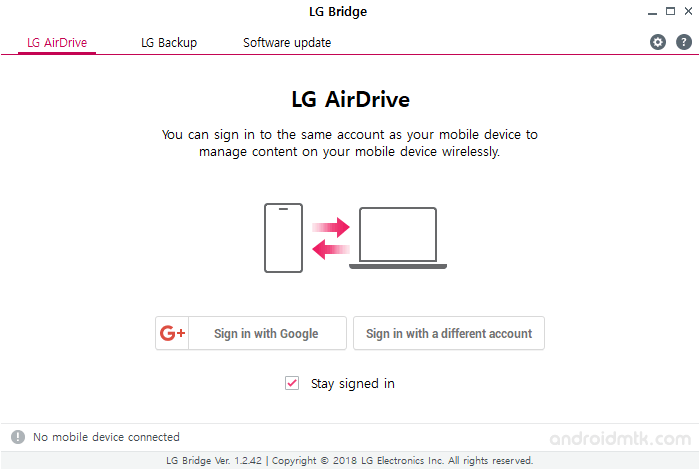Viewport: 700px width, 470px height.
Task: Open the help question mark icon
Action: pyautogui.click(x=683, y=42)
